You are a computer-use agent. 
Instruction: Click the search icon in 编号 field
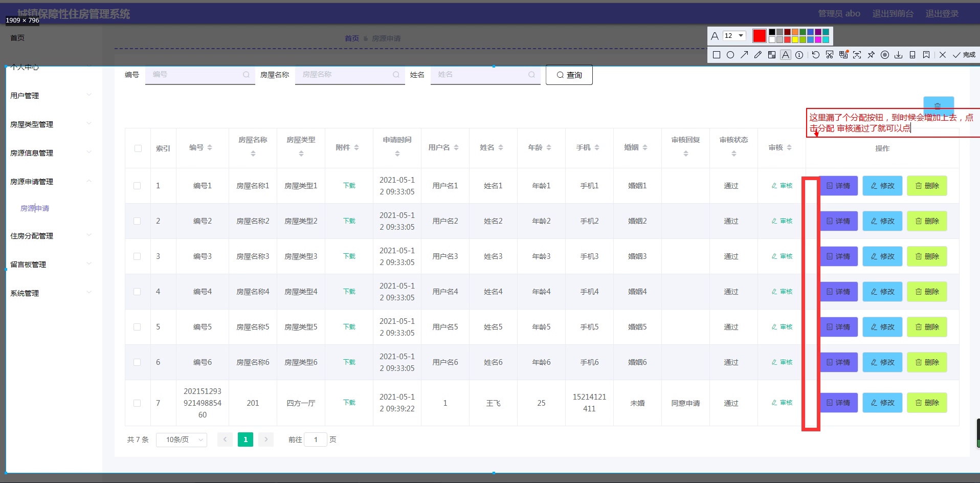[246, 75]
